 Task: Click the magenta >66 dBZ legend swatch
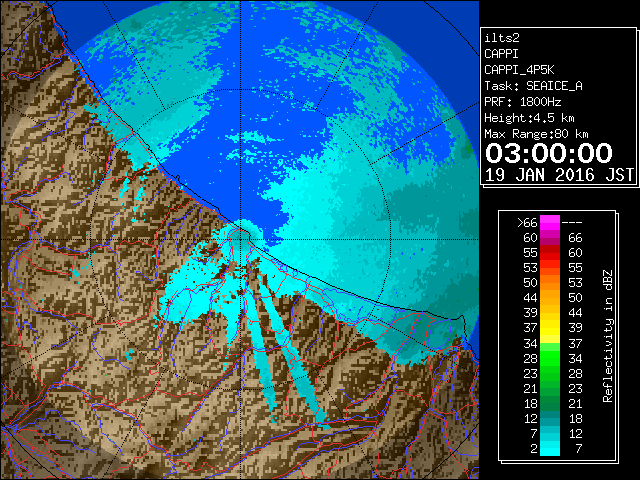click(x=550, y=222)
